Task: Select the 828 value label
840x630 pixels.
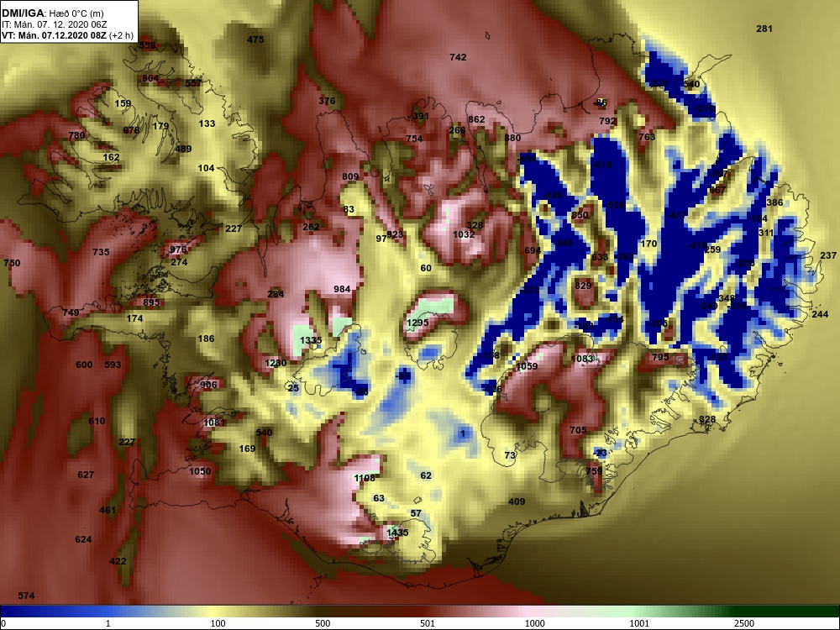Action: tap(707, 419)
